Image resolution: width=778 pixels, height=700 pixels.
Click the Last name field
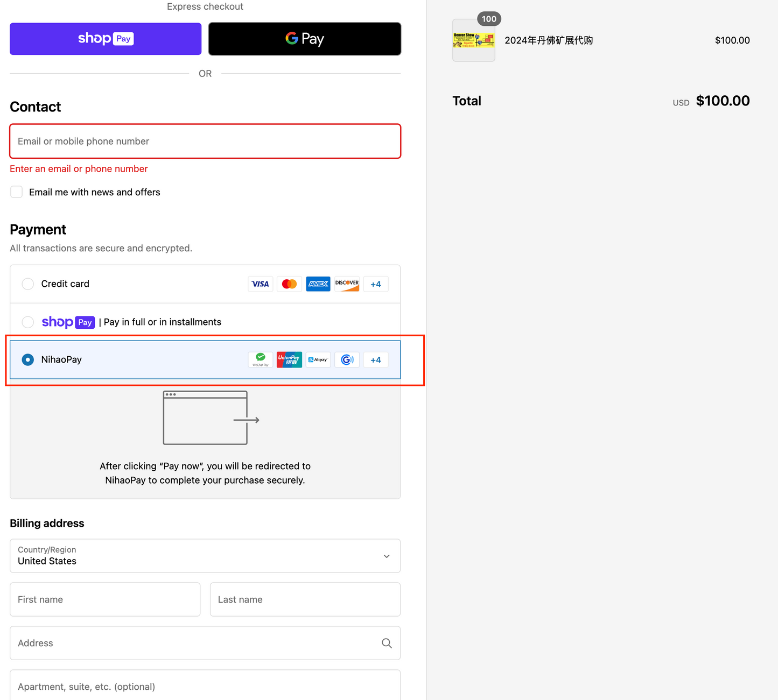(x=305, y=599)
